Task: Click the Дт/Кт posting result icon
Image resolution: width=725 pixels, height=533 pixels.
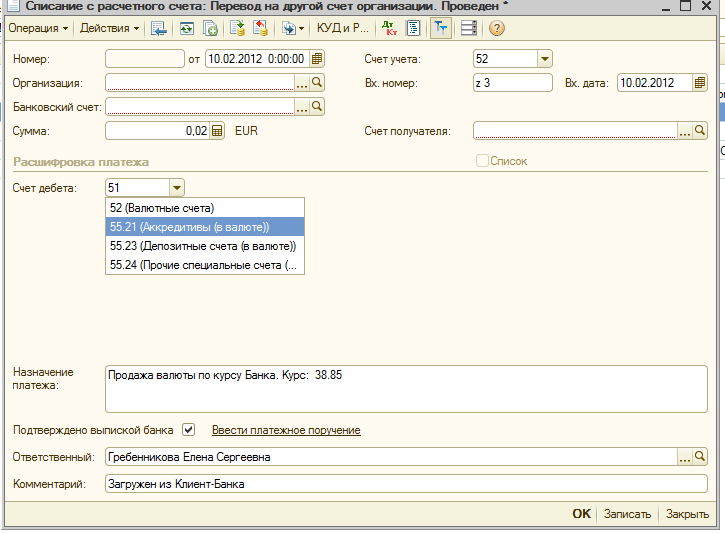Action: pos(390,28)
